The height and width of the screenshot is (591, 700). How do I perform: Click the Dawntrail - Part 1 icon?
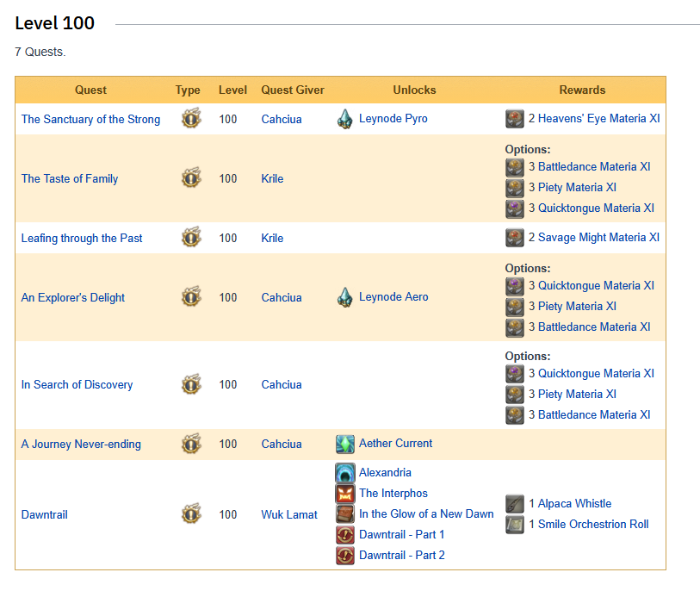click(345, 535)
